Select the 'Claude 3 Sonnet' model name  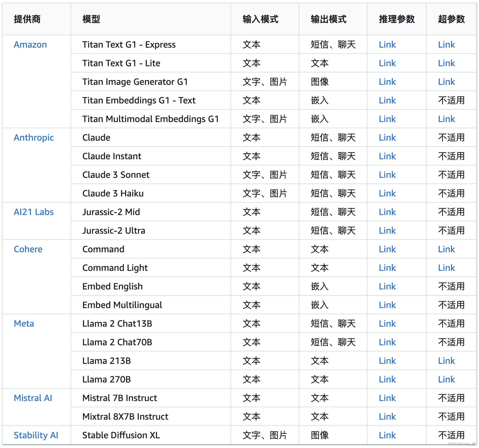tap(116, 175)
